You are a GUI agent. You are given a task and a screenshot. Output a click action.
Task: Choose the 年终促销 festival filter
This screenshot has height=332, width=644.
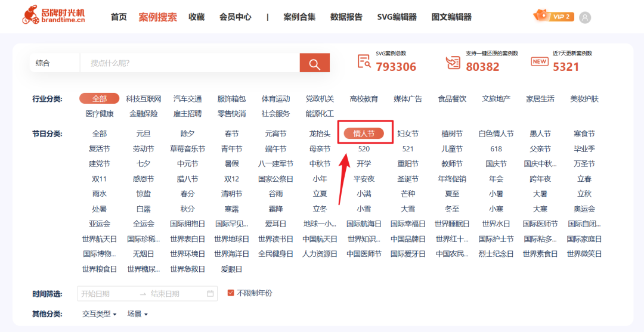(x=452, y=179)
